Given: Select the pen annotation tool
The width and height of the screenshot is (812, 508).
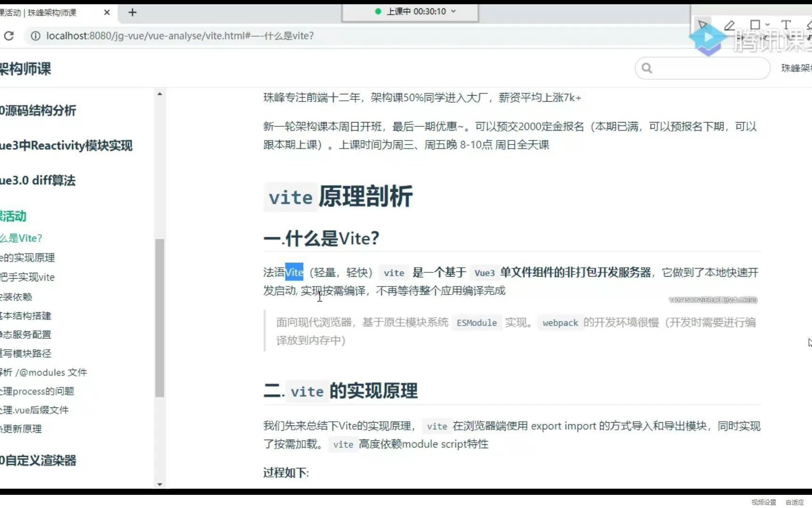Looking at the screenshot, I should pyautogui.click(x=729, y=25).
